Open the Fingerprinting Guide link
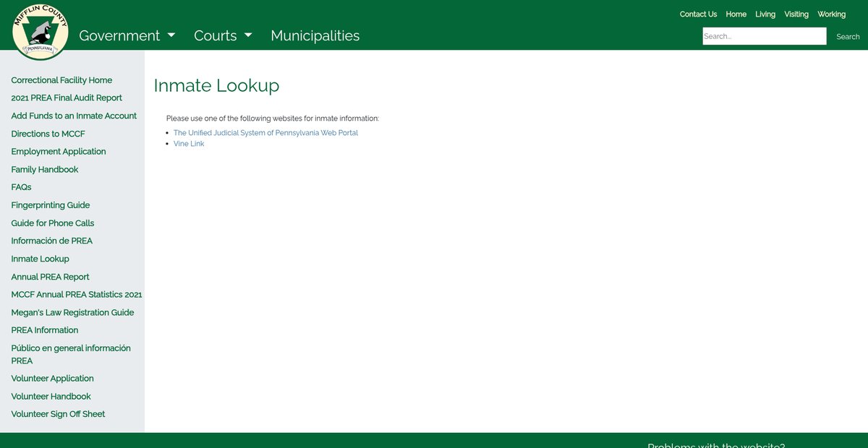 tap(51, 205)
